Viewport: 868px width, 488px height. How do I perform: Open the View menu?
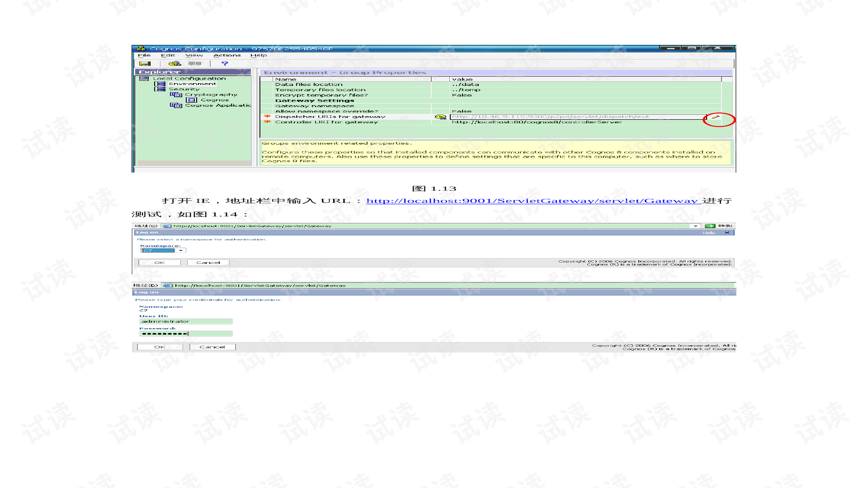tap(194, 56)
